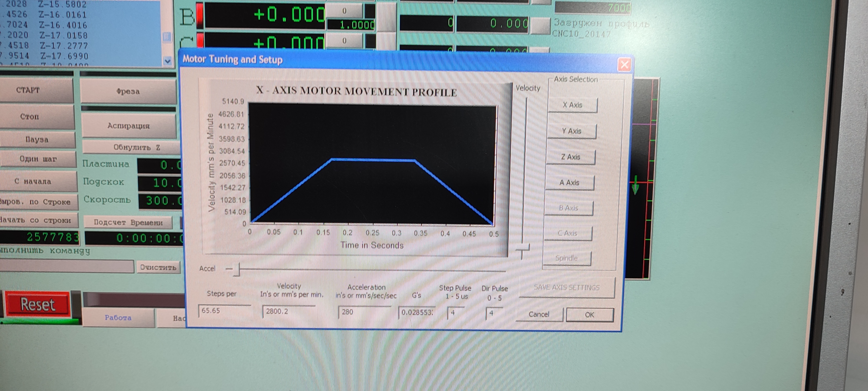
Task: Pick the A Axis button
Action: point(569,183)
